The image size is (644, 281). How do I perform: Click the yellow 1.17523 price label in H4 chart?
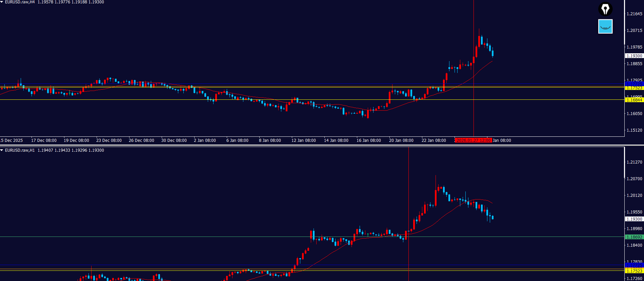(634, 88)
